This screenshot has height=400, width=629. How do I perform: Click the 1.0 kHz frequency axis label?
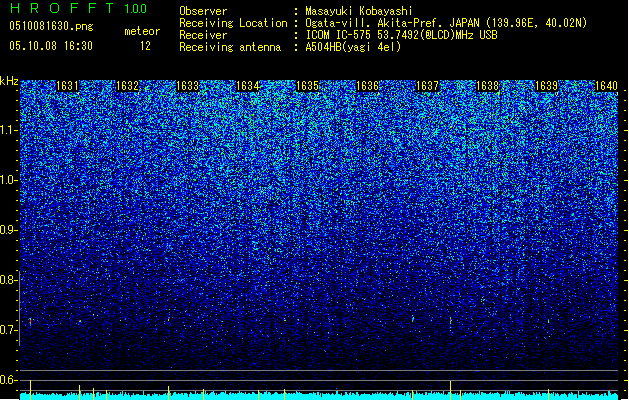pos(9,180)
